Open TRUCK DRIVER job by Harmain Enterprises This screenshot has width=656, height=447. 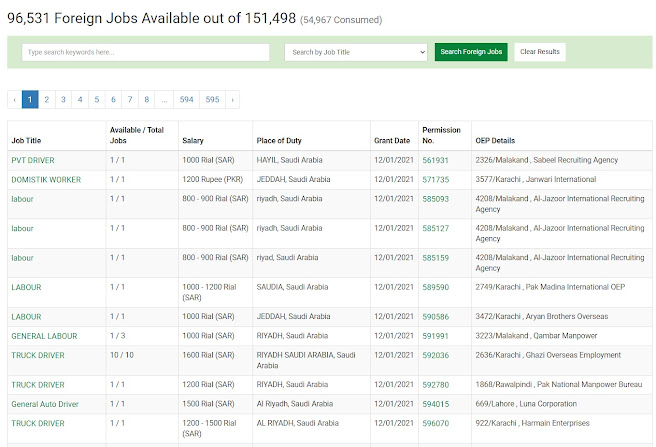(38, 423)
